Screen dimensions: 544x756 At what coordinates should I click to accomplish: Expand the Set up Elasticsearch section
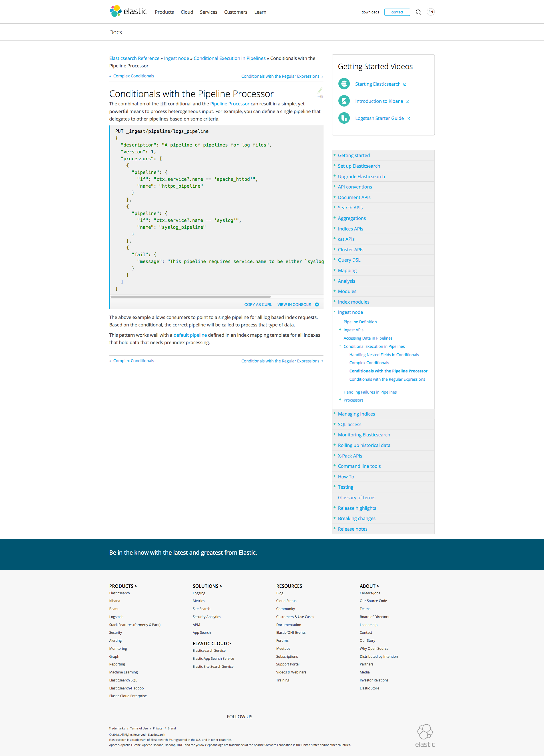click(x=334, y=165)
